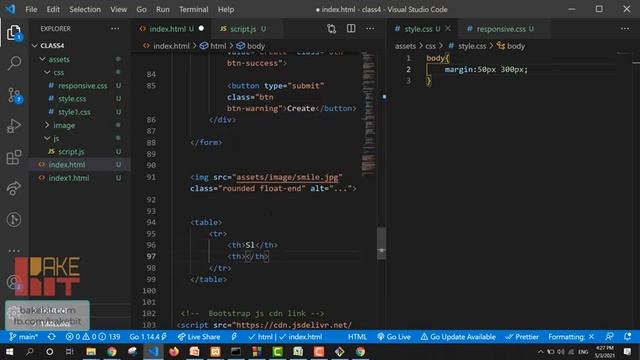Open Windows taskbar search
Screen dimensions: 640x360
[29, 351]
